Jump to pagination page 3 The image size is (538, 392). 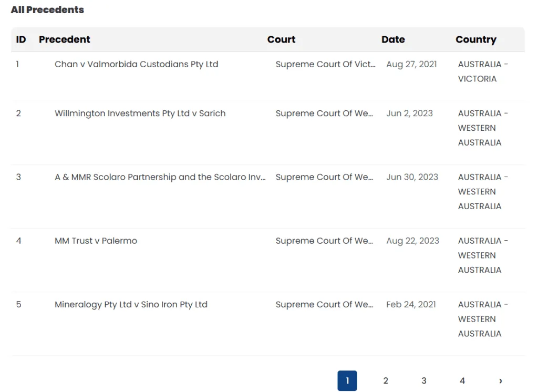pyautogui.click(x=424, y=380)
